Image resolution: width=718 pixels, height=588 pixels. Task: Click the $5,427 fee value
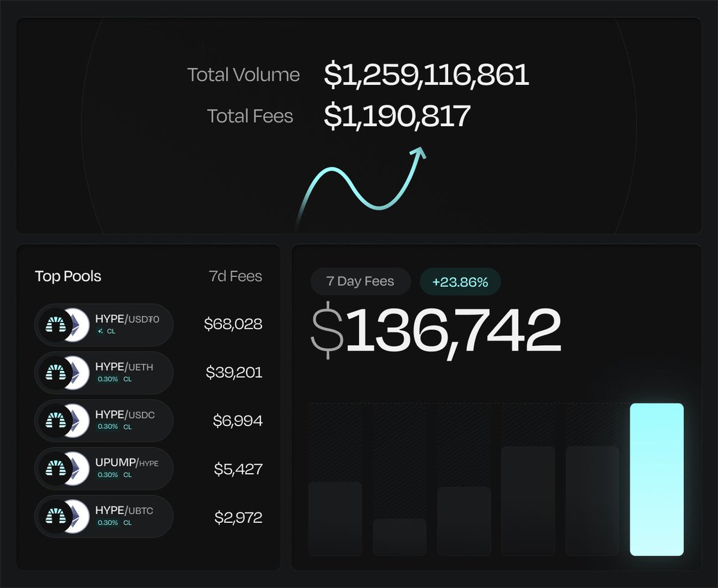[238, 469]
